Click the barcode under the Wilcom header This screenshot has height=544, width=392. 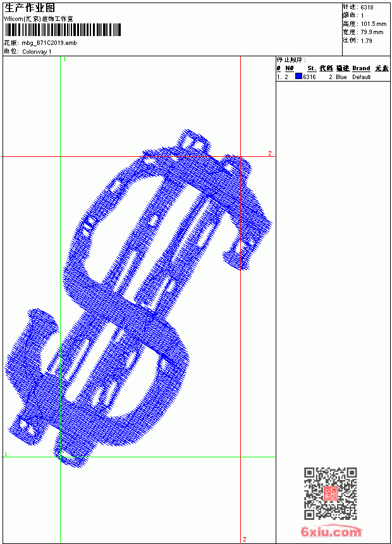63,30
